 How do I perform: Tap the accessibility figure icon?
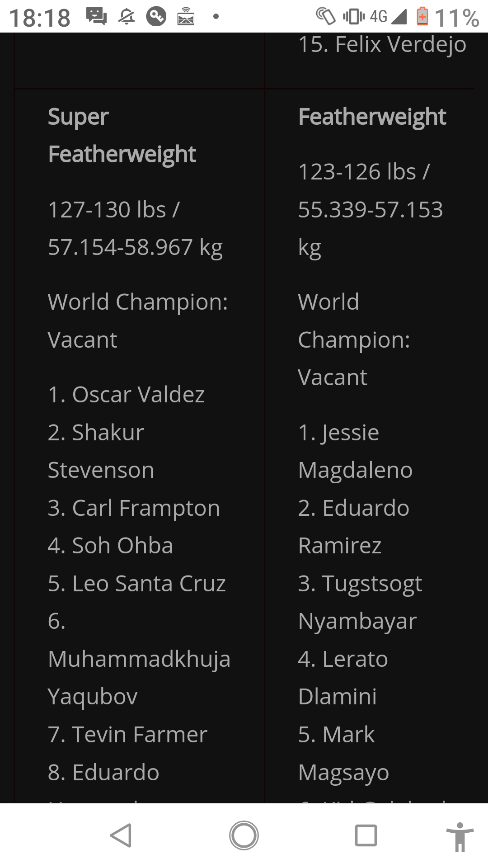(x=460, y=836)
